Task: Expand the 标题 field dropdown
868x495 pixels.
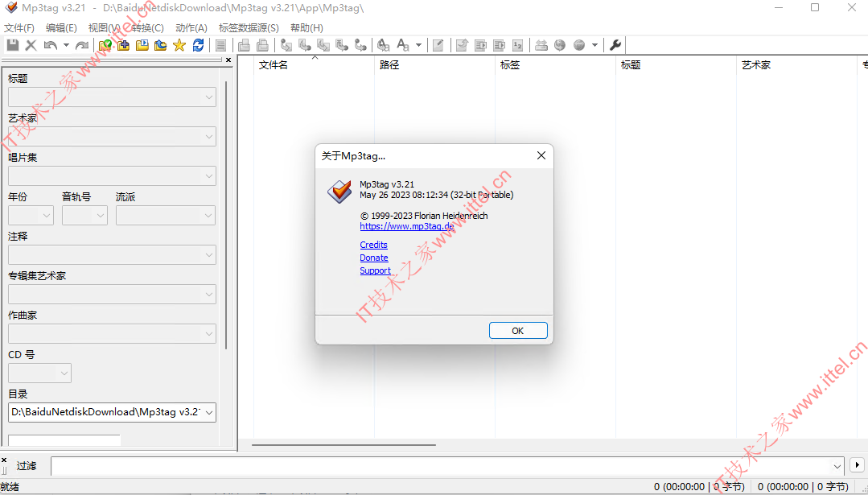Action: (x=208, y=97)
